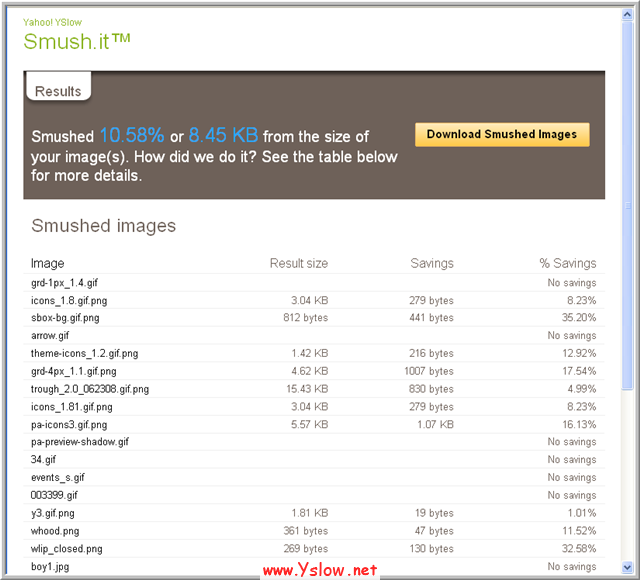Click the Download Smushed Images button
The width and height of the screenshot is (640, 580).
(502, 134)
